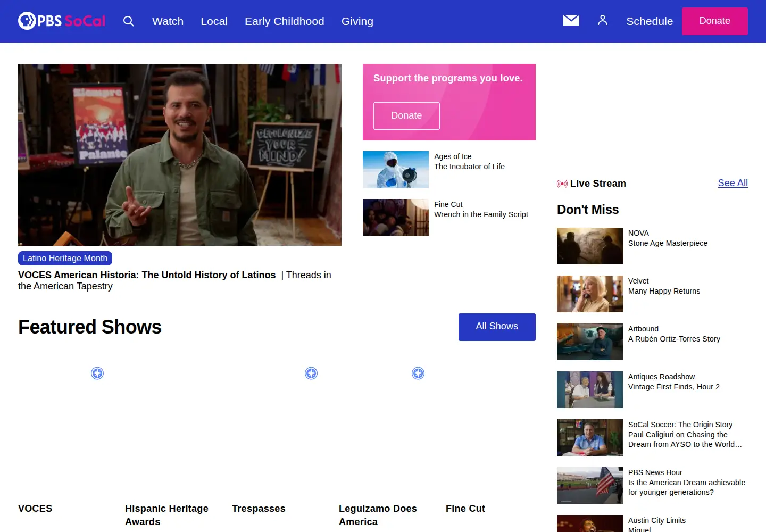Open The Incubator of Life link

pyautogui.click(x=469, y=167)
